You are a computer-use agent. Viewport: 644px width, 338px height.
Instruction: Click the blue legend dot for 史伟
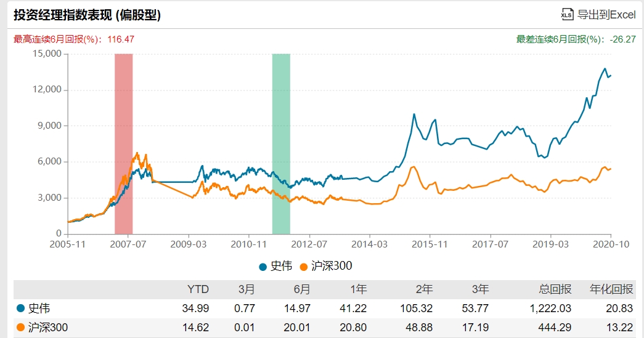pos(263,267)
